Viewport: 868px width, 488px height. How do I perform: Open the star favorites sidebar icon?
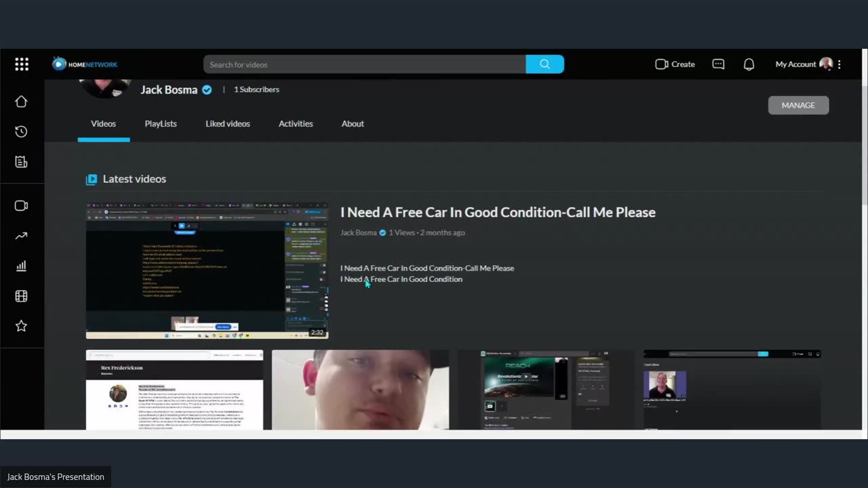point(21,326)
